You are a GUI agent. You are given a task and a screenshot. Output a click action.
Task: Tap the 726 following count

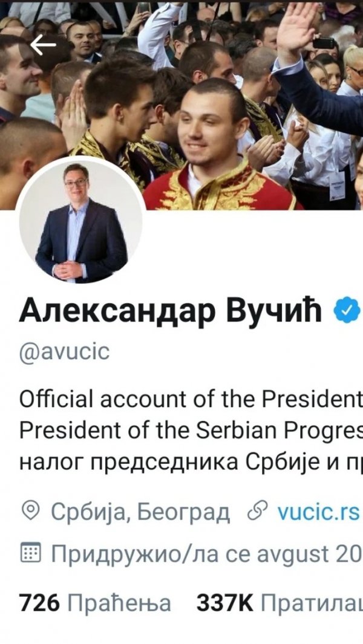[x=39, y=603]
